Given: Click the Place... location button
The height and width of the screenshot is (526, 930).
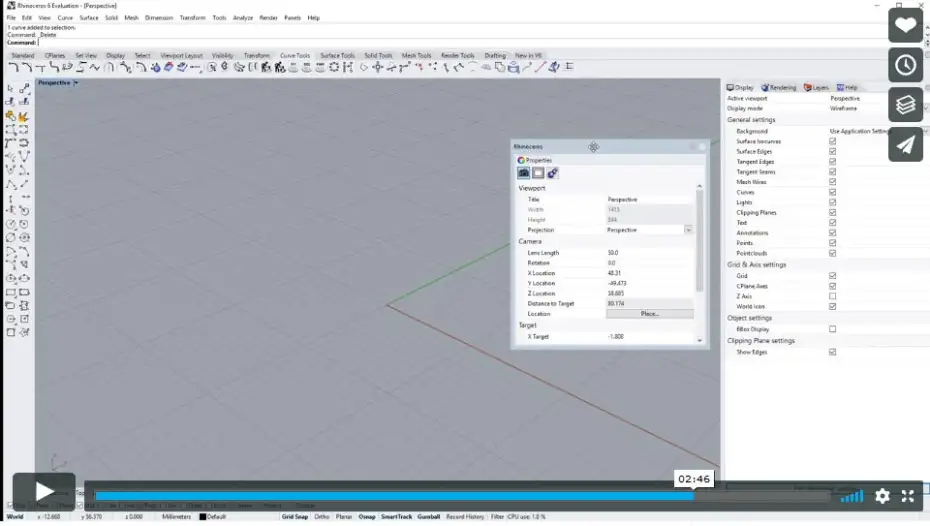Looking at the screenshot, I should [x=649, y=314].
